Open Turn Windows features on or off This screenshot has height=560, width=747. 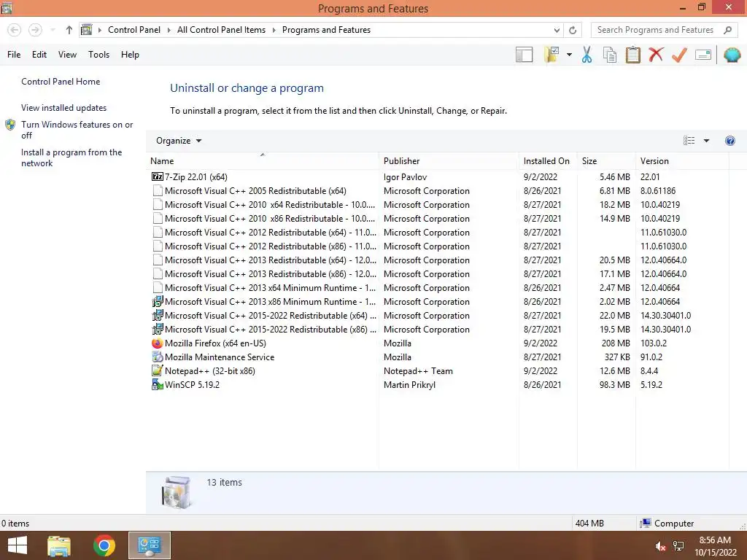point(77,130)
